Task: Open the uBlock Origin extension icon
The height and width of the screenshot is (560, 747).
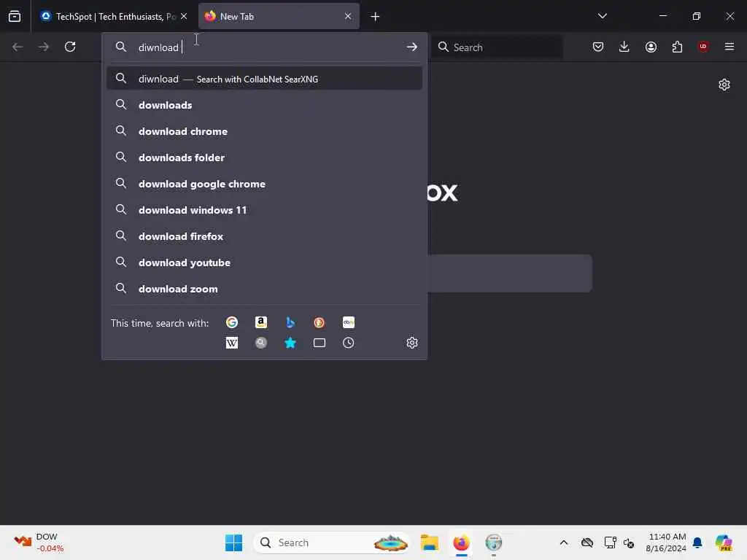Action: tap(703, 47)
